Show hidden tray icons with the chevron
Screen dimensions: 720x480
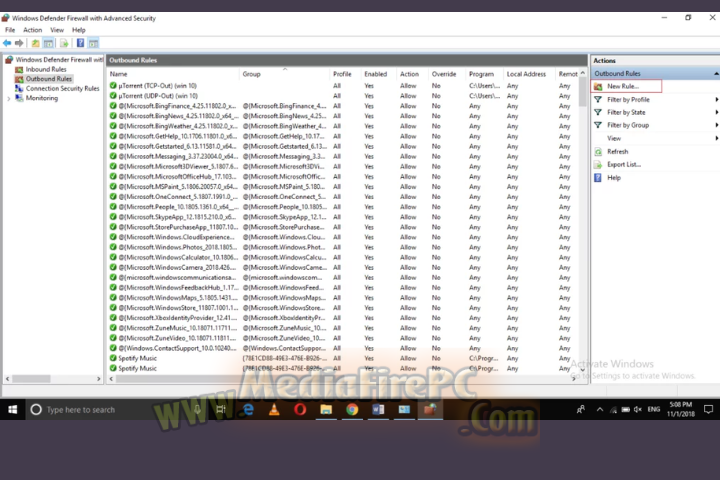tap(600, 409)
